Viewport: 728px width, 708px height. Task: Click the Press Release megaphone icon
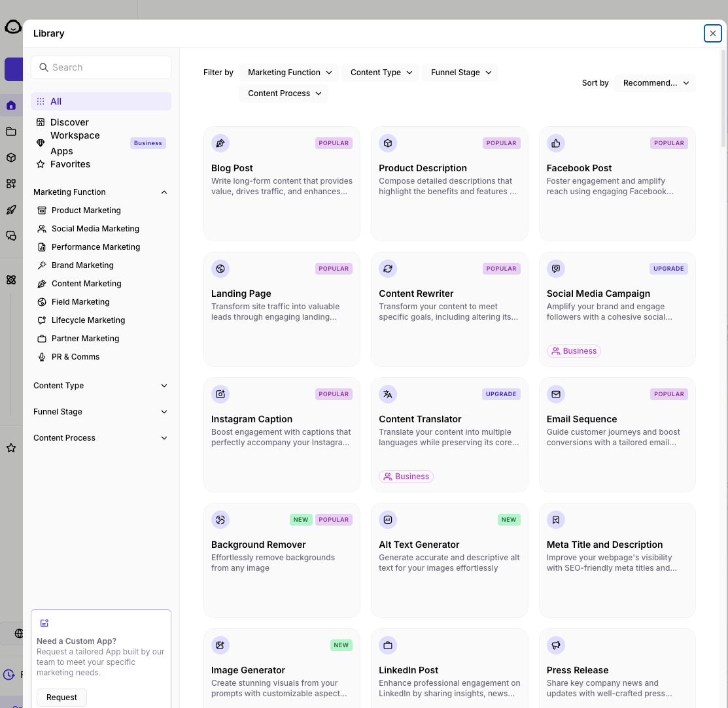click(556, 645)
